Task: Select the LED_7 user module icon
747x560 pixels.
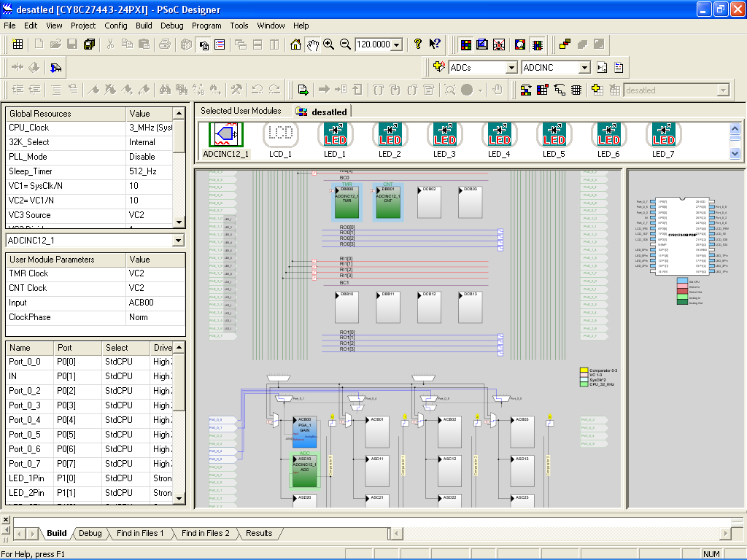Action: pos(663,141)
